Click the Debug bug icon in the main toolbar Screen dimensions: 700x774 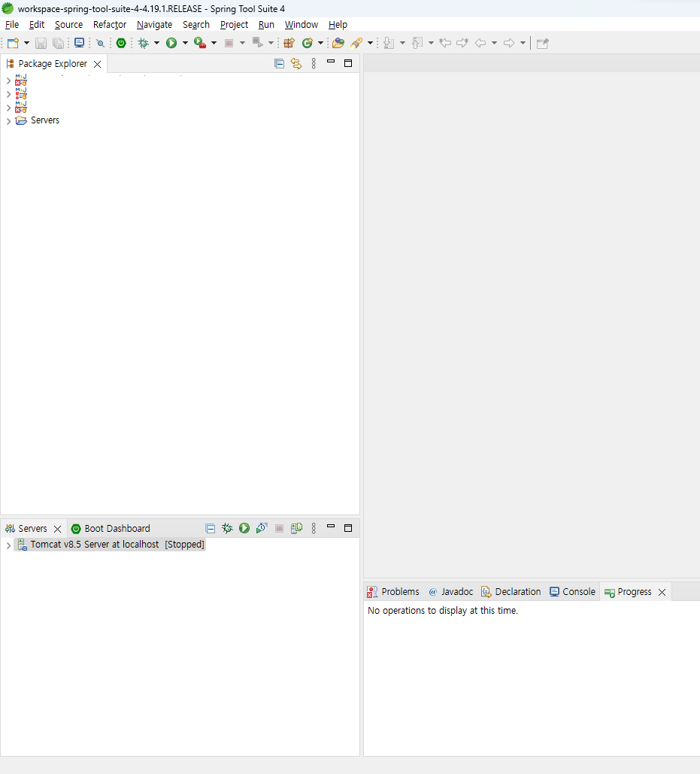[x=144, y=43]
